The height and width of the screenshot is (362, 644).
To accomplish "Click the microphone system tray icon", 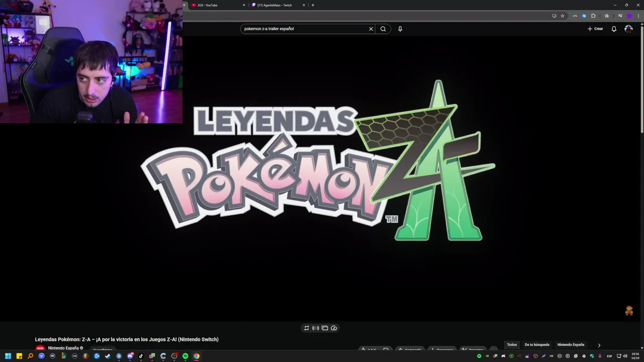I will click(600, 356).
